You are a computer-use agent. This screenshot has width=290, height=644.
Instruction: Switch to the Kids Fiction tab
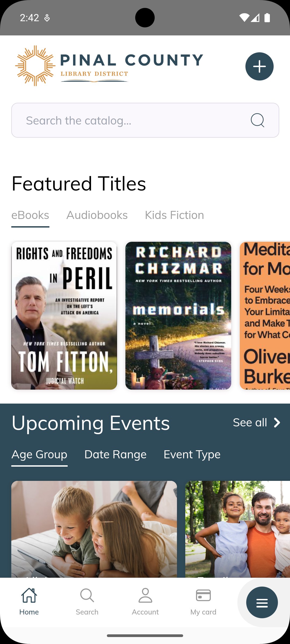tap(174, 215)
